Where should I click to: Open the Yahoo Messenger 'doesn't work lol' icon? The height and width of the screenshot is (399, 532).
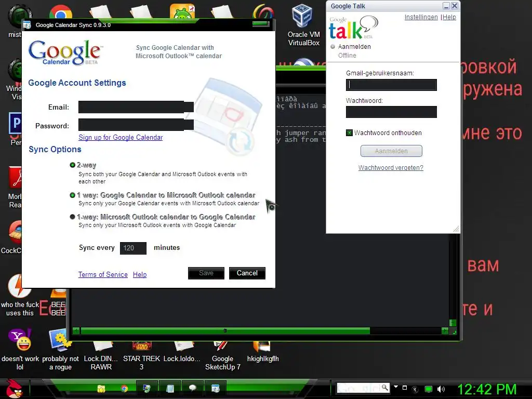tap(20, 350)
